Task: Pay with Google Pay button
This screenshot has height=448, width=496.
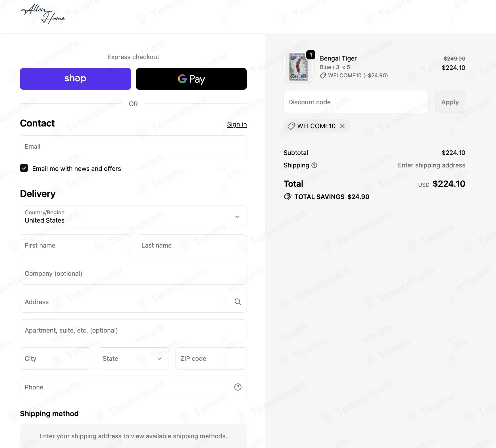Action: pyautogui.click(x=191, y=79)
